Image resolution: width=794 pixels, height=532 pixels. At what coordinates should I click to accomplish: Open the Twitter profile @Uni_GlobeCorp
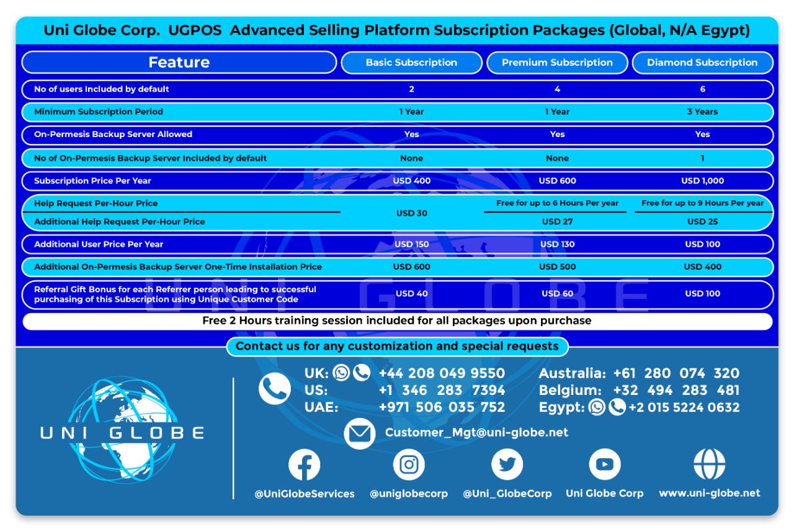pos(507,464)
